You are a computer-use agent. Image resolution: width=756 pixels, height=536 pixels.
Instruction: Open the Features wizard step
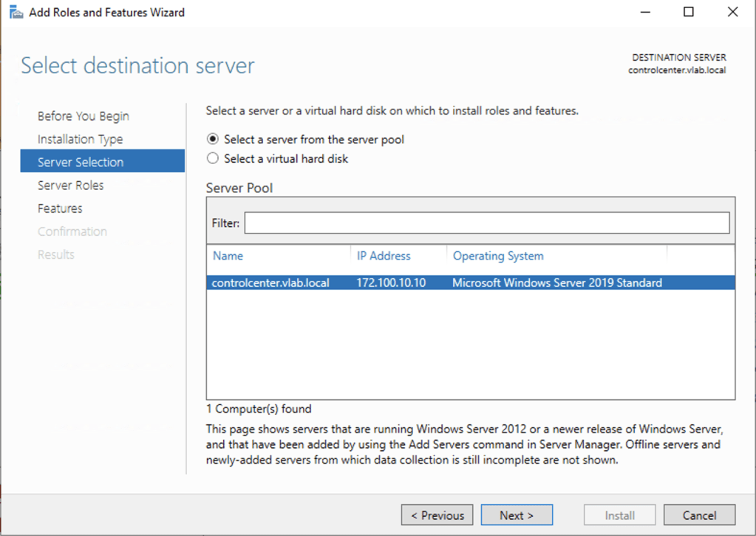coord(60,208)
